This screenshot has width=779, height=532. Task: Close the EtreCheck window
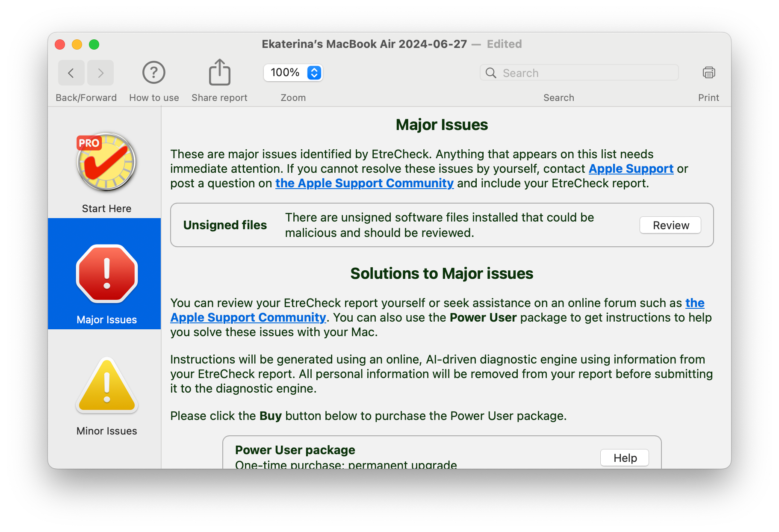coord(60,44)
